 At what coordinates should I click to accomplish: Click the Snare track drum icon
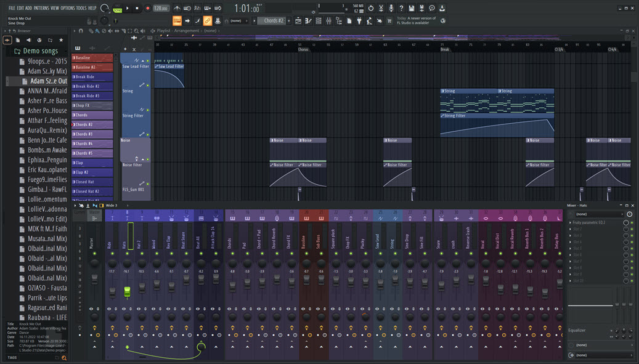(x=441, y=219)
